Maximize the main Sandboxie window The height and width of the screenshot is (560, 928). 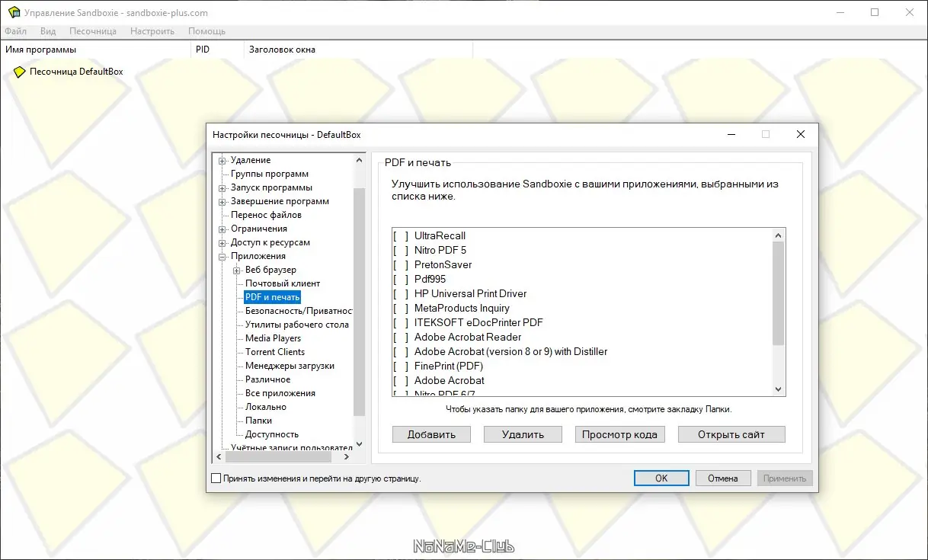pyautogui.click(x=875, y=12)
